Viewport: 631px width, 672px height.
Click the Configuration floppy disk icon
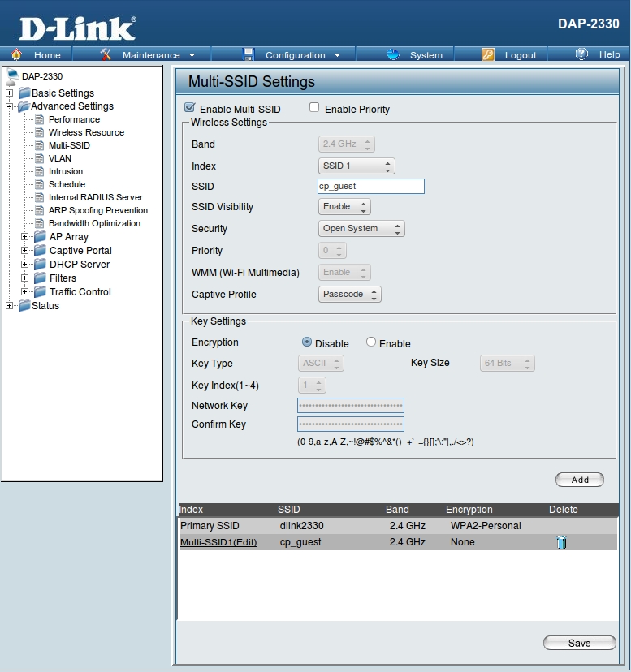click(x=249, y=54)
